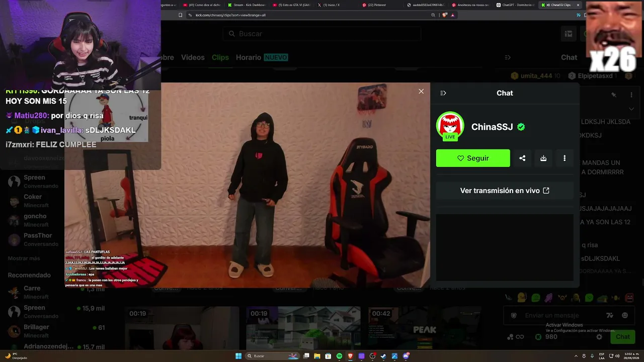644x362 pixels.
Task: Select Coker channel in sidebar
Action: pos(35,201)
